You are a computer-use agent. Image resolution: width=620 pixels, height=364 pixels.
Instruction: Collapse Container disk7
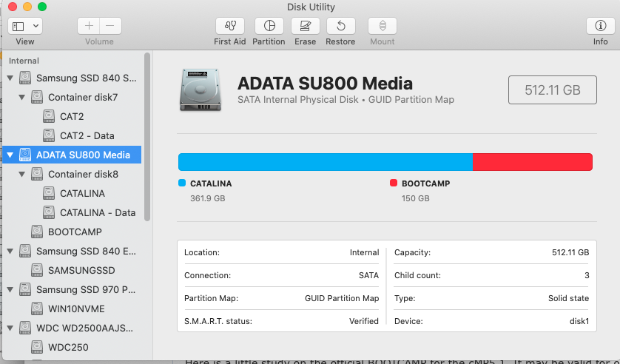(x=22, y=97)
